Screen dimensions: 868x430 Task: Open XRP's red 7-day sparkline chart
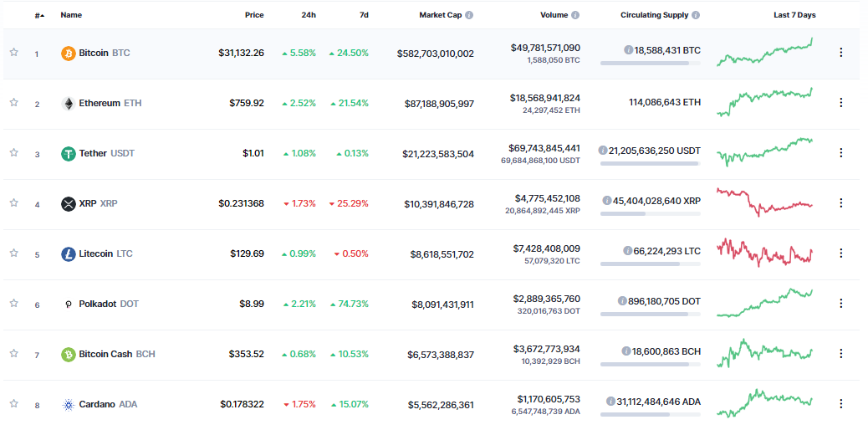(764, 202)
